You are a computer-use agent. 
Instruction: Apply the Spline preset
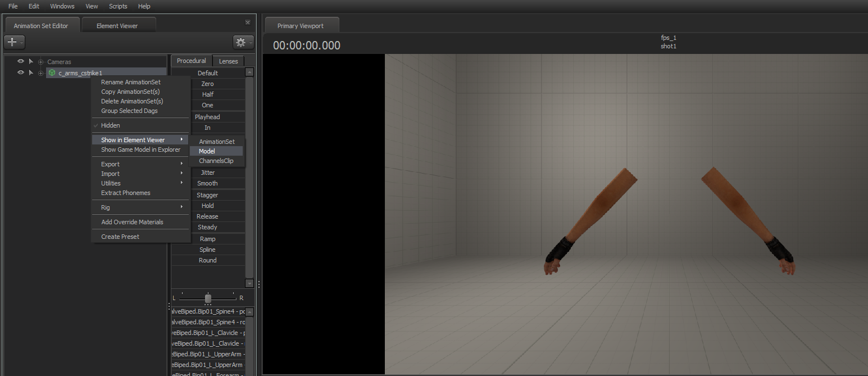coord(208,250)
